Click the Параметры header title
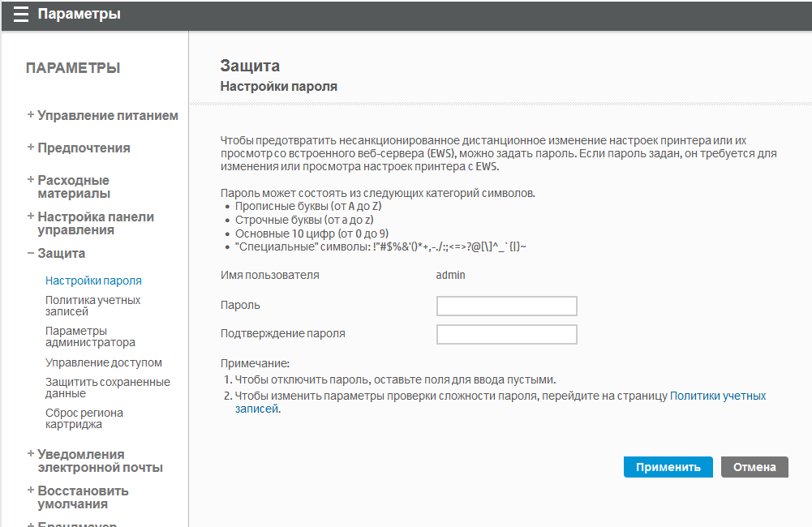 (79, 14)
